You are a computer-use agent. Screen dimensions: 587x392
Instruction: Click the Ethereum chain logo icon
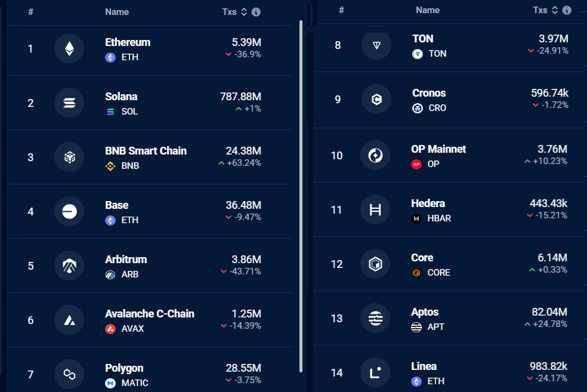click(69, 49)
